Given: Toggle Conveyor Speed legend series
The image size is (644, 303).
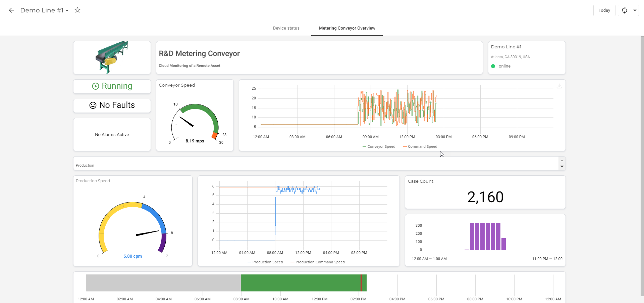Looking at the screenshot, I should (379, 147).
